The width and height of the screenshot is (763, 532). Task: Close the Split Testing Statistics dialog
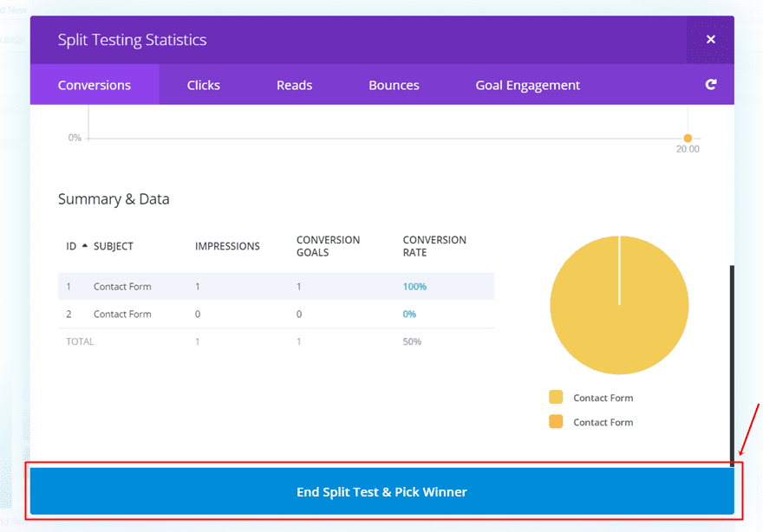[x=710, y=40]
